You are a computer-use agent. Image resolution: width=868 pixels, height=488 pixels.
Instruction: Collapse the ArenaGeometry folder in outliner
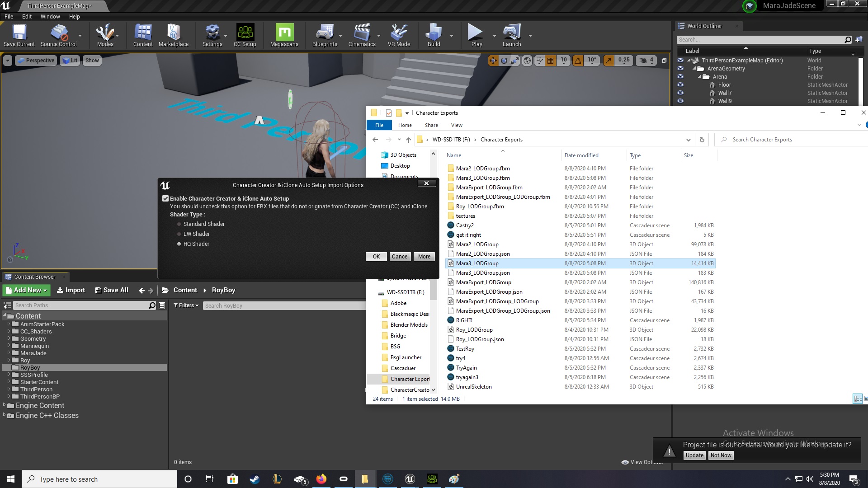[x=694, y=68]
